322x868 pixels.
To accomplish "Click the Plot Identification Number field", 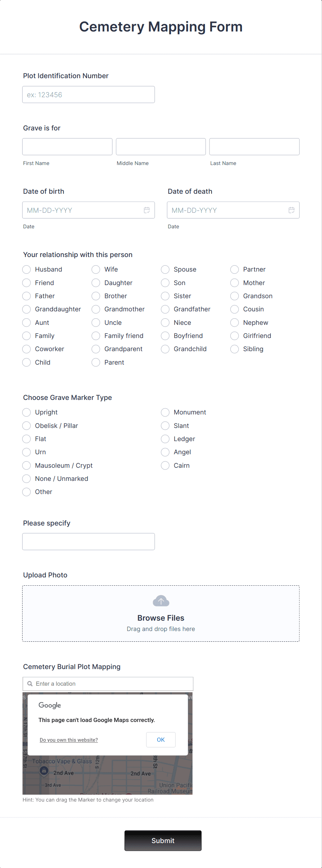I will point(89,95).
